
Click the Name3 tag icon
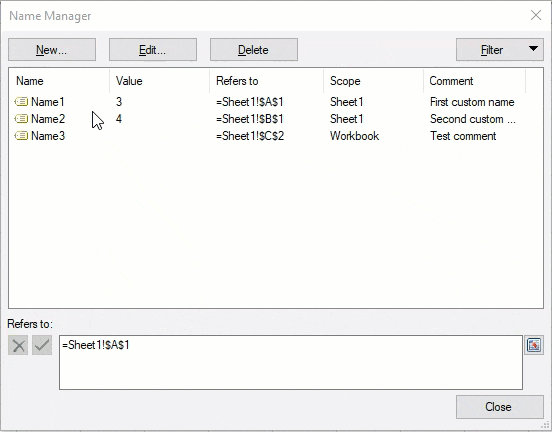point(21,136)
